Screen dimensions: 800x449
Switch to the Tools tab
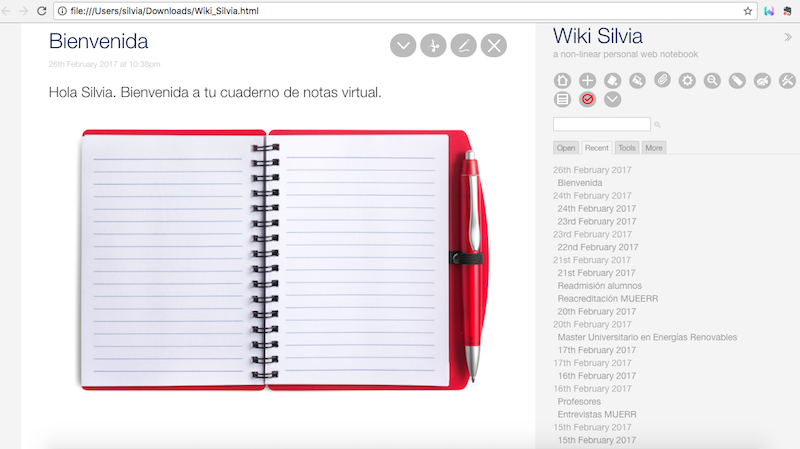627,148
